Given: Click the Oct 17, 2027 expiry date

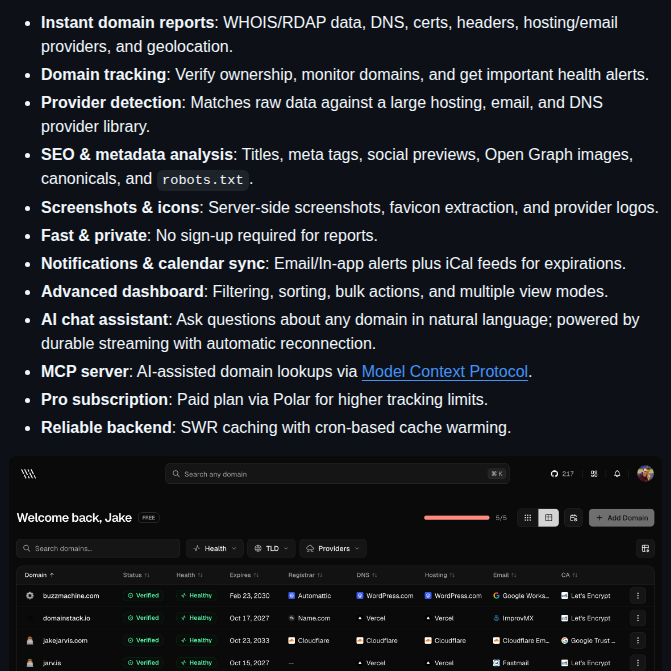Looking at the screenshot, I should coord(249,618).
